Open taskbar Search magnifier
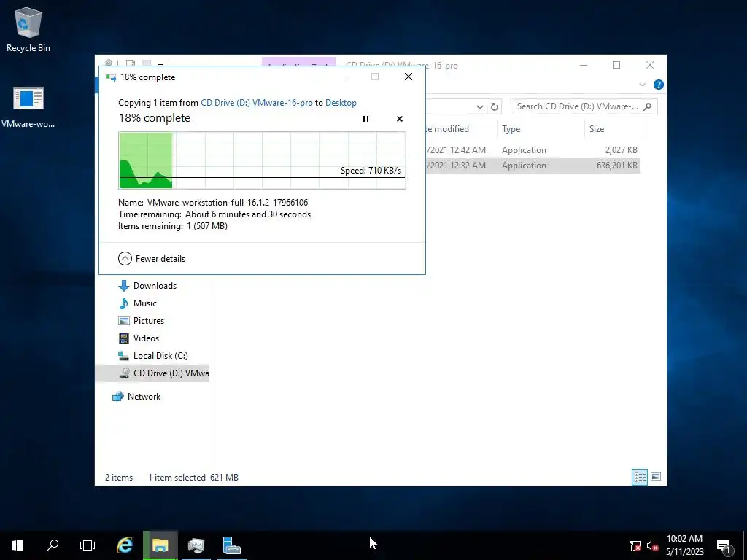The image size is (747, 560). click(53, 545)
